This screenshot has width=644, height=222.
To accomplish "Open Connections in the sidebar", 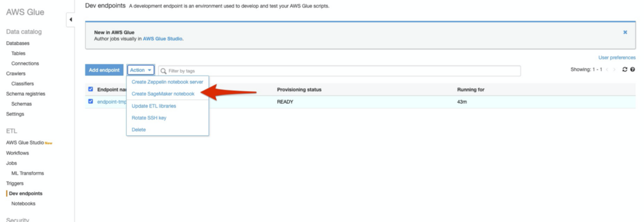I will [x=25, y=64].
